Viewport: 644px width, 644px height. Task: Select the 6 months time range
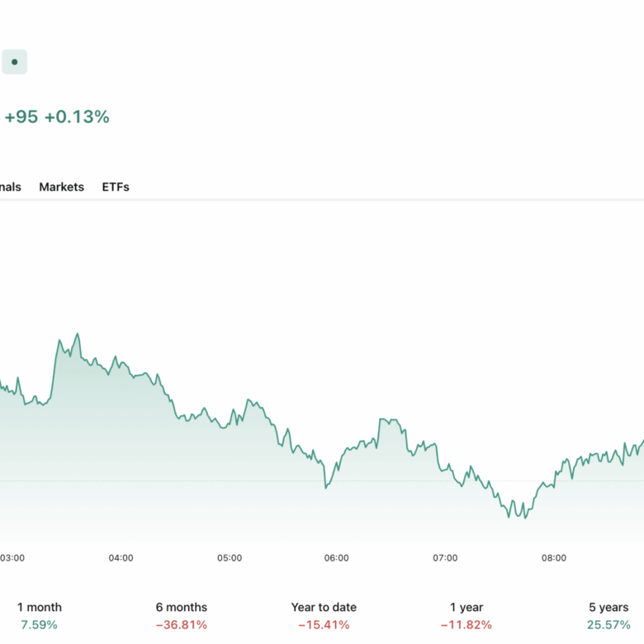(x=182, y=607)
